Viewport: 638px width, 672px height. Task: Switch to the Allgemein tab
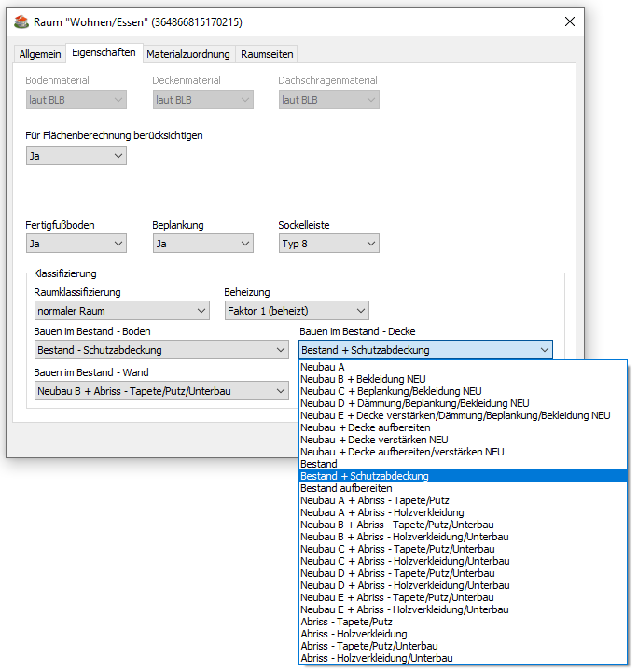pyautogui.click(x=40, y=54)
